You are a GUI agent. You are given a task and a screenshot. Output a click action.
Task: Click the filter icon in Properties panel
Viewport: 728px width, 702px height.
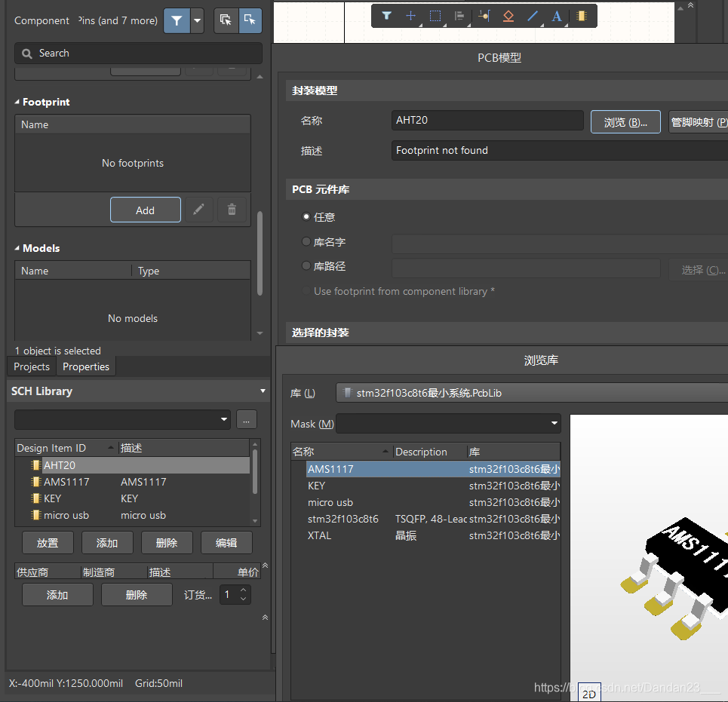[x=177, y=21]
